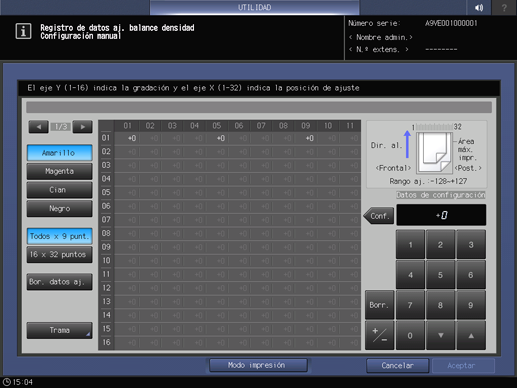Toggle sign with the +/- key
This screenshot has height=388, width=517.
pyautogui.click(x=379, y=335)
